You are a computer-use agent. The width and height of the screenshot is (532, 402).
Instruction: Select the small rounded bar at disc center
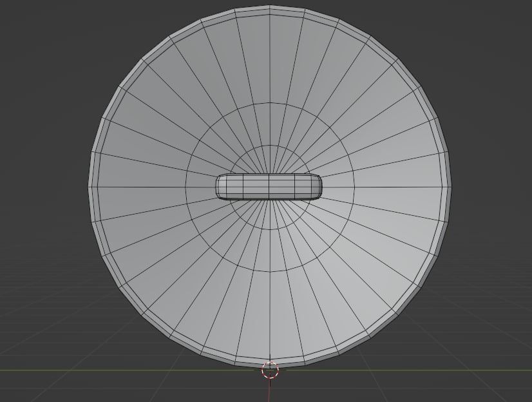(x=269, y=187)
